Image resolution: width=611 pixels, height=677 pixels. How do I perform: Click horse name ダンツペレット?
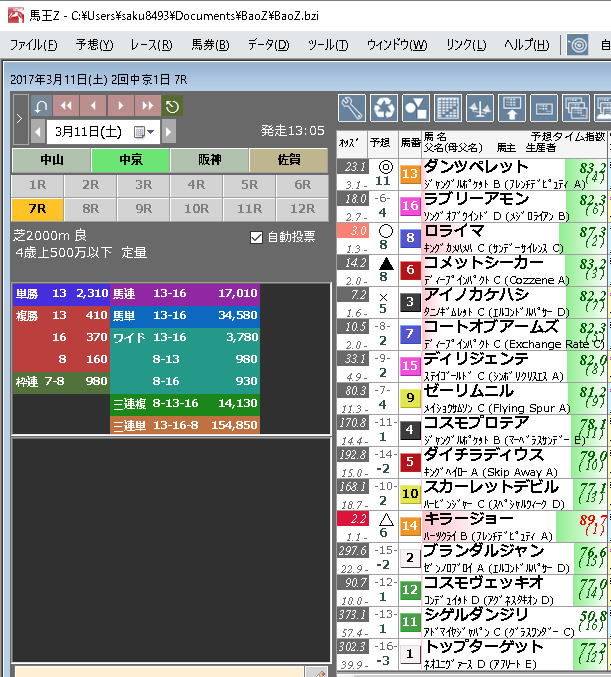(x=476, y=166)
